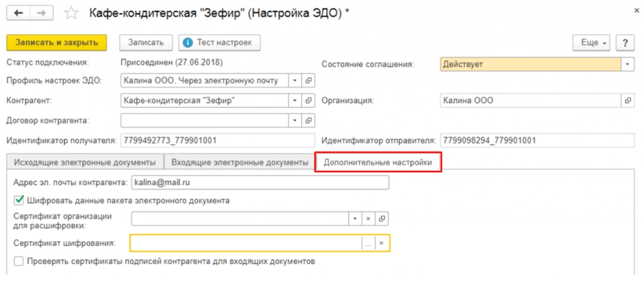The width and height of the screenshot is (644, 281).
Task: Open the EDO settings profile record icon
Action: pos(309,81)
